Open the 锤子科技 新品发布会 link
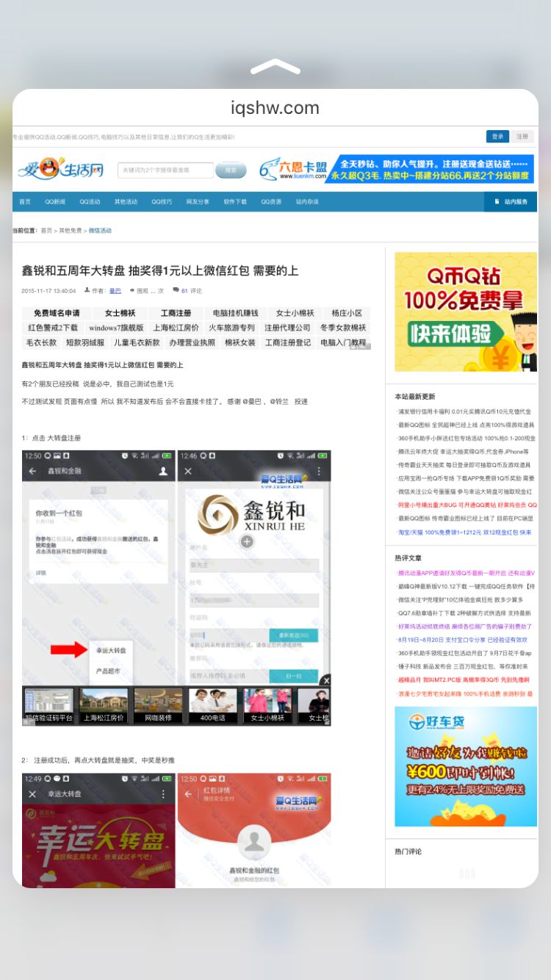Image resolution: width=551 pixels, height=980 pixels. click(463, 666)
